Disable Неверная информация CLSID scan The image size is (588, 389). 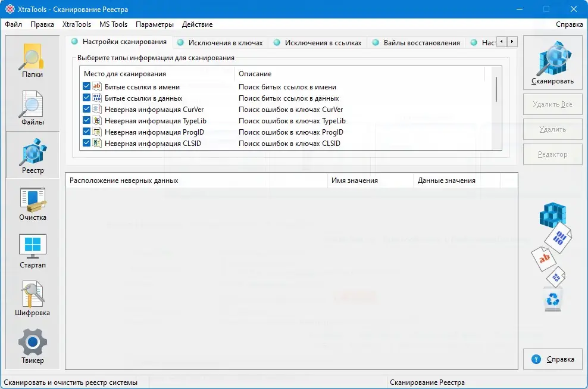pyautogui.click(x=86, y=143)
